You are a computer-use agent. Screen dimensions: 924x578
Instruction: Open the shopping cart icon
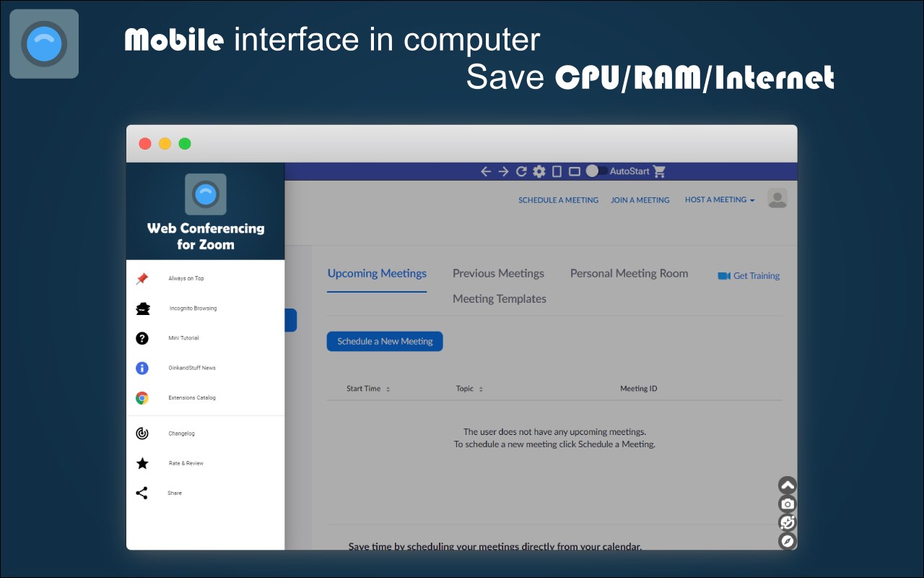pos(659,171)
